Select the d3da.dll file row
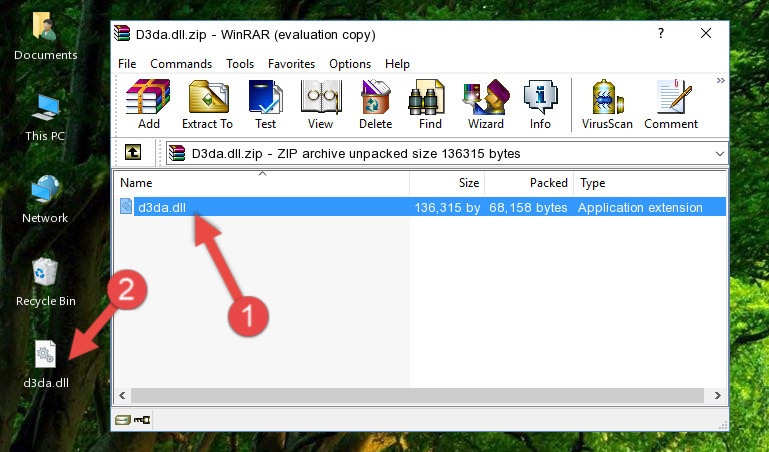The height and width of the screenshot is (452, 769). [421, 207]
